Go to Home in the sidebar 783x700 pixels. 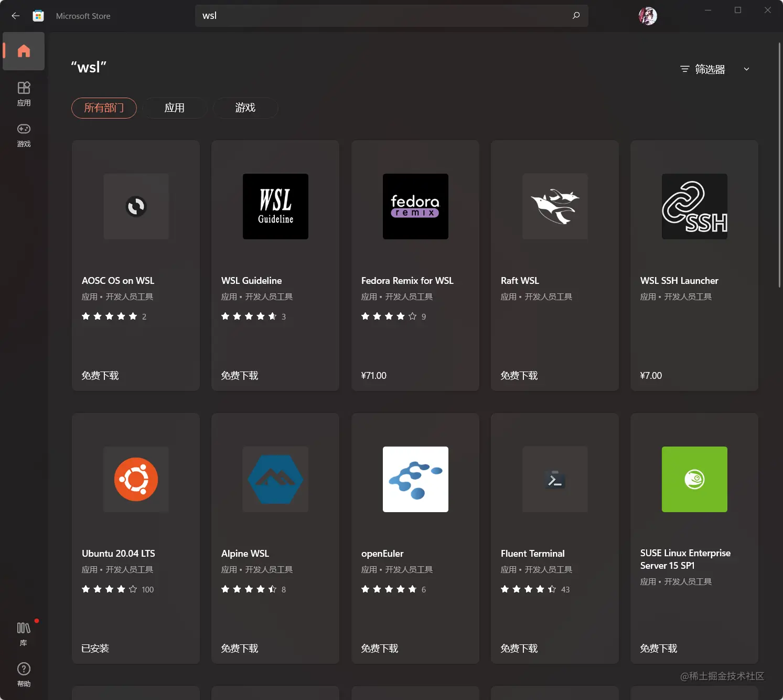click(x=24, y=51)
